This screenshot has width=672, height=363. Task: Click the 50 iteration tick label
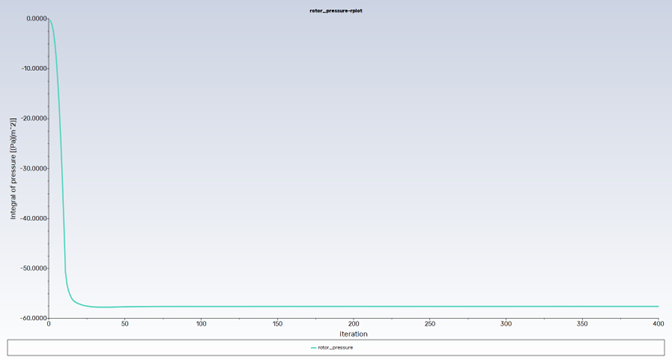coord(125,324)
